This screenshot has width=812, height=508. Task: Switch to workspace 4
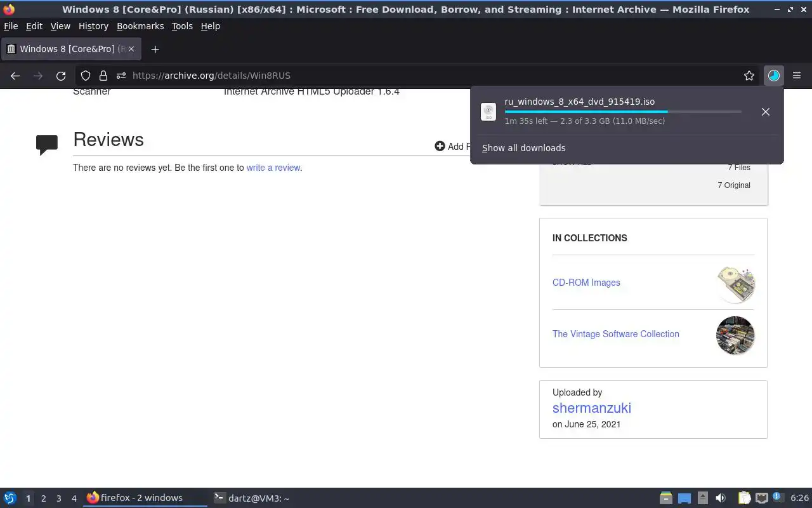(74, 498)
